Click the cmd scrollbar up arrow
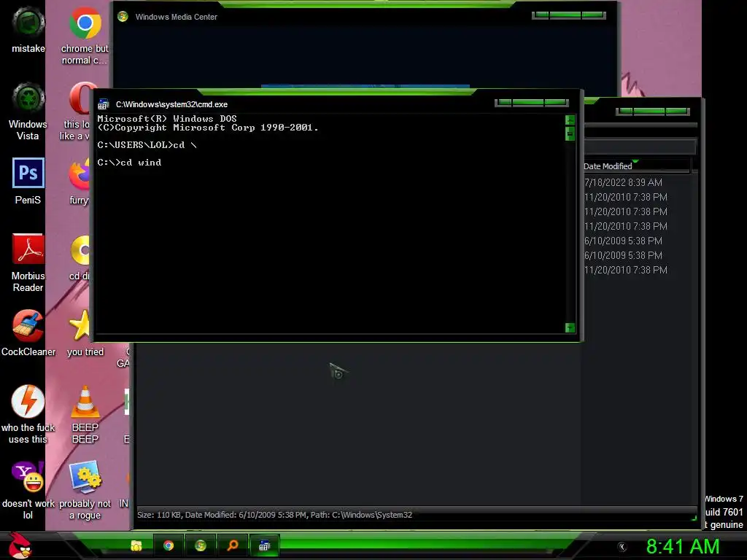 tap(570, 120)
